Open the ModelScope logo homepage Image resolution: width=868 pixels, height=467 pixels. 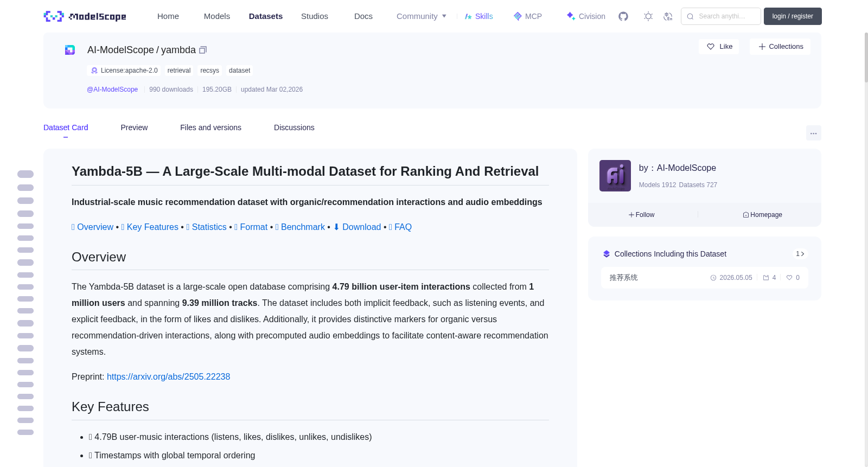(85, 16)
